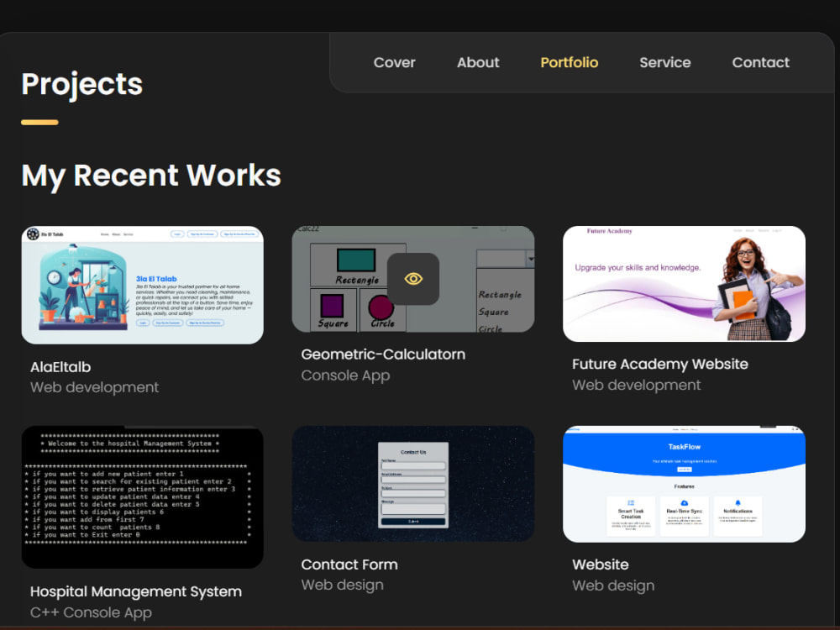Viewport: 840px width, 630px height.
Task: Click the eye preview icon on Geometric-Calculatorn
Action: [413, 279]
